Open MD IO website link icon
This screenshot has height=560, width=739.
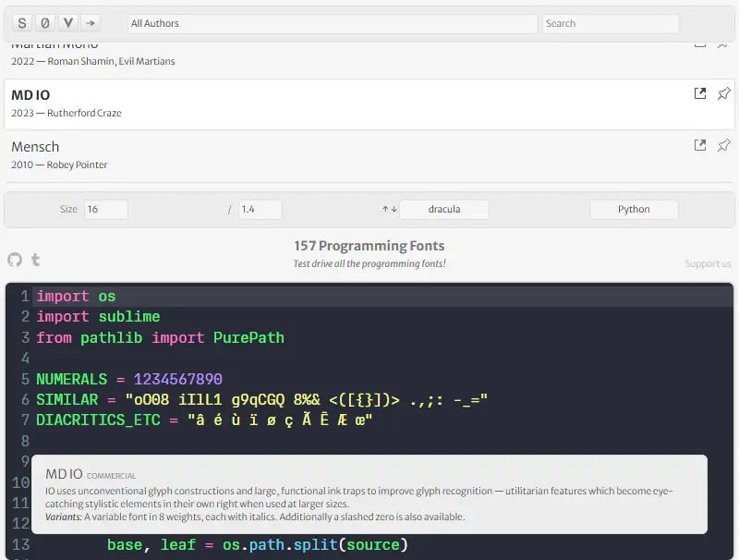coord(700,93)
